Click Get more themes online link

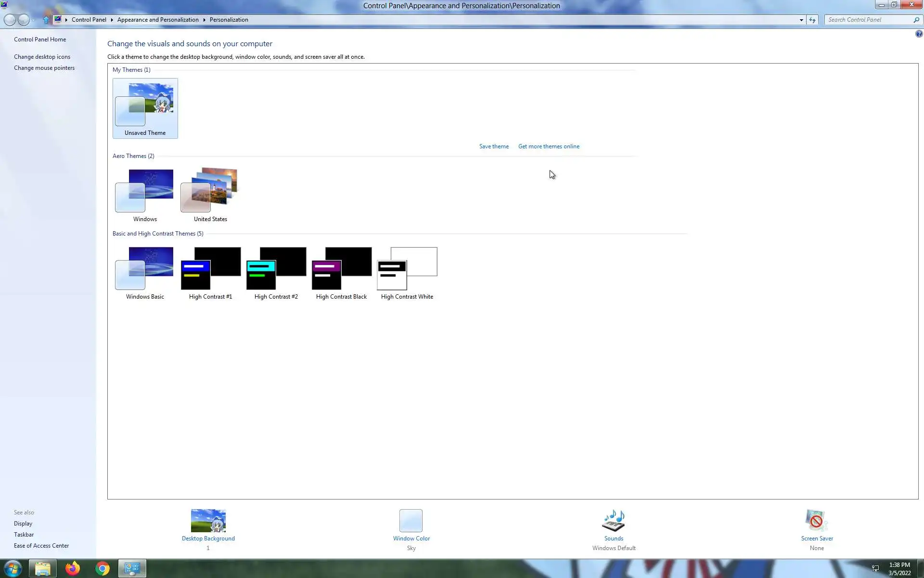click(x=549, y=146)
